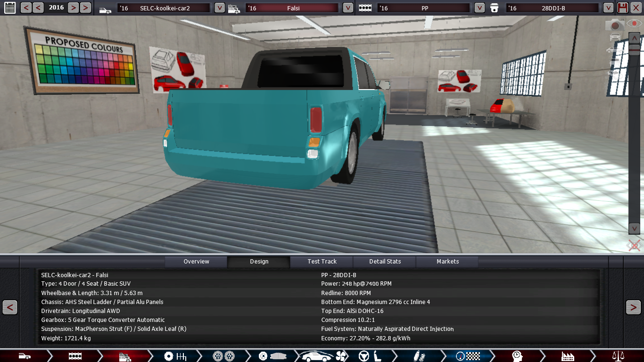Switch to the Test Track tab
This screenshot has width=644, height=362.
tap(322, 262)
